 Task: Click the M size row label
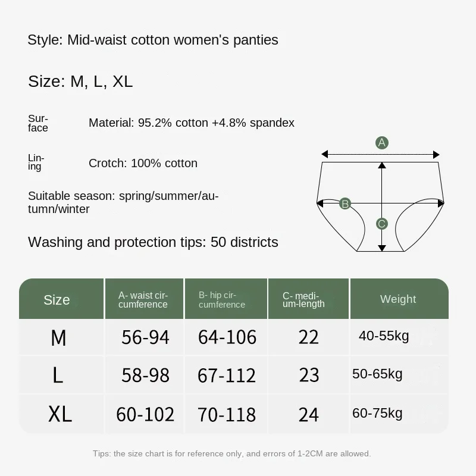point(58,338)
